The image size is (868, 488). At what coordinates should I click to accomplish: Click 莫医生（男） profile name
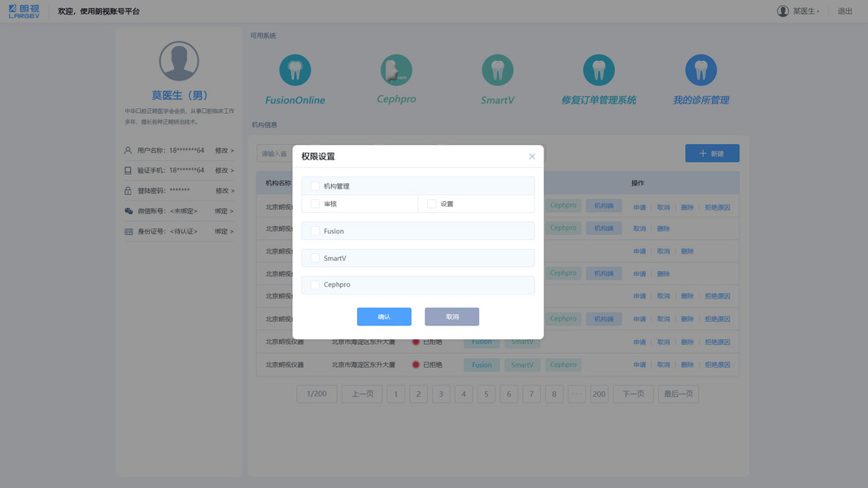[x=179, y=95]
